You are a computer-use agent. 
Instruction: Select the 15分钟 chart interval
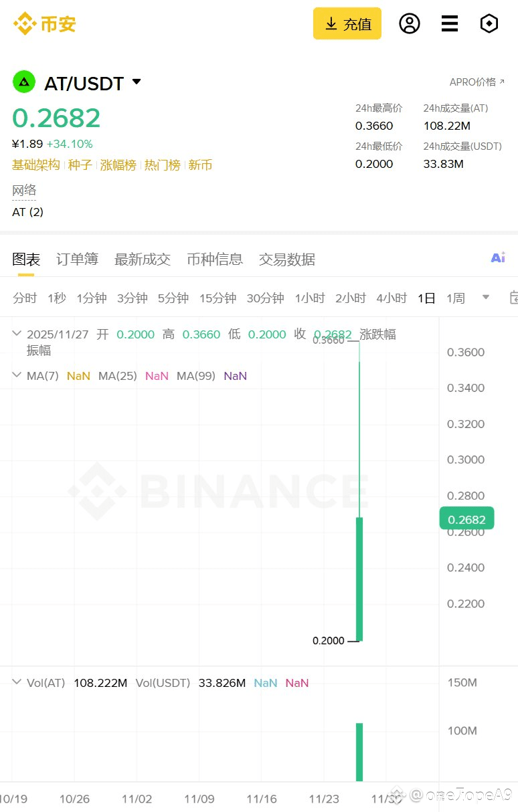click(x=218, y=298)
